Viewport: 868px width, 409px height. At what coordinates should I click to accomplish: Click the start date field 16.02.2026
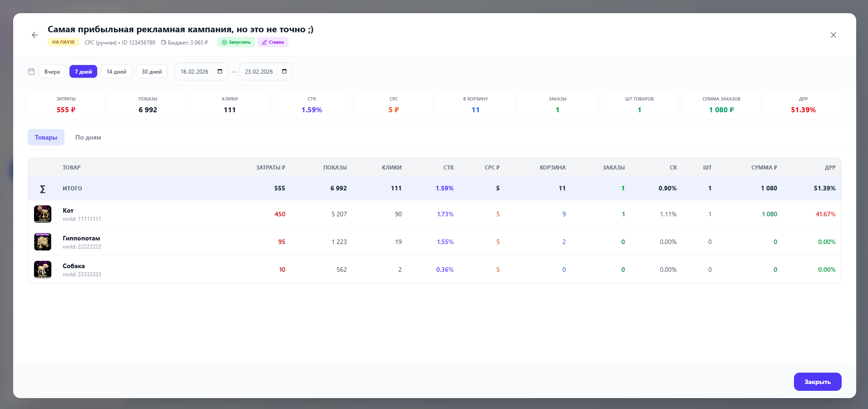pos(195,72)
